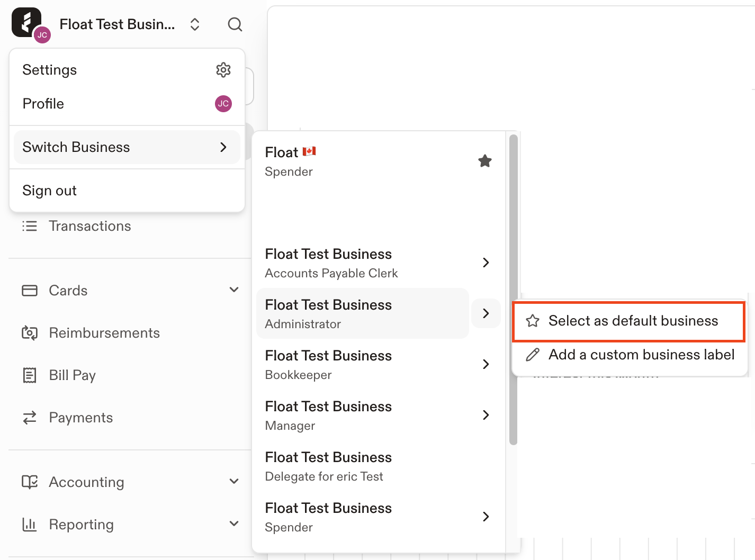Click the Payments arrows icon
755x560 pixels.
click(30, 418)
